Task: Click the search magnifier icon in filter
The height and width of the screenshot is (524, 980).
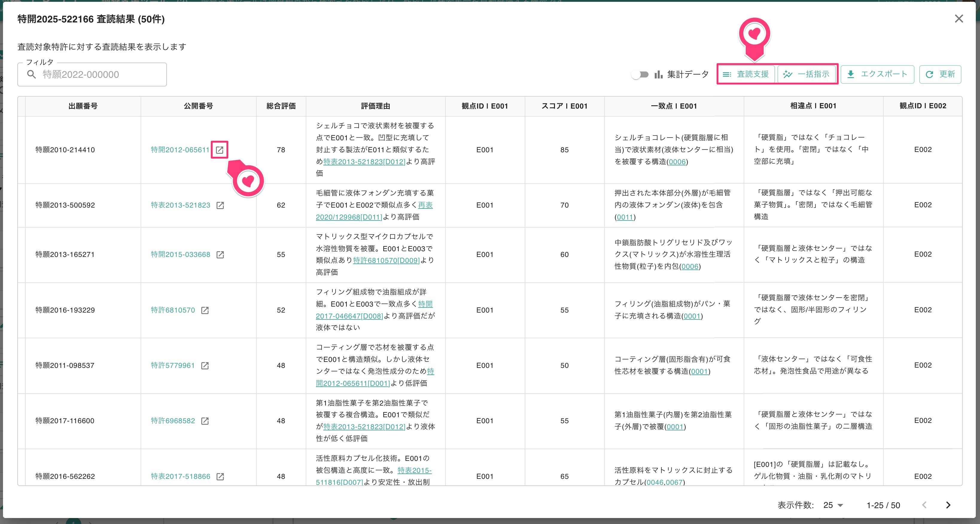Action: pos(32,74)
